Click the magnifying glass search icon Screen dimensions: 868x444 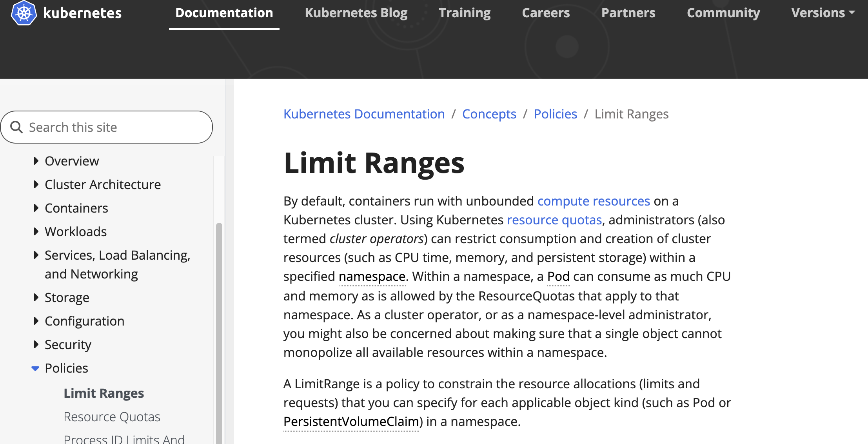pyautogui.click(x=16, y=127)
